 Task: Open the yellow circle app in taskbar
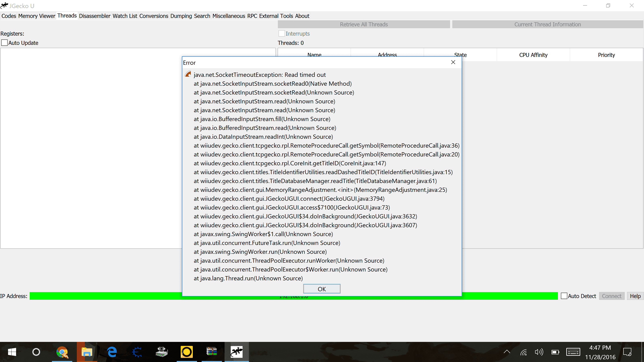[187, 352]
